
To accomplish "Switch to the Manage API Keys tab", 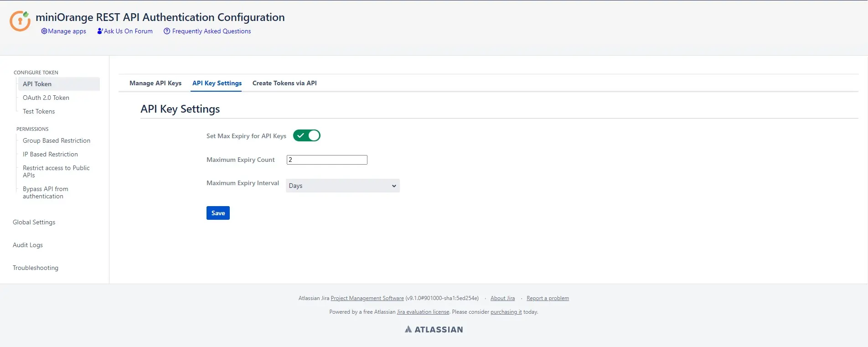I will tap(155, 83).
